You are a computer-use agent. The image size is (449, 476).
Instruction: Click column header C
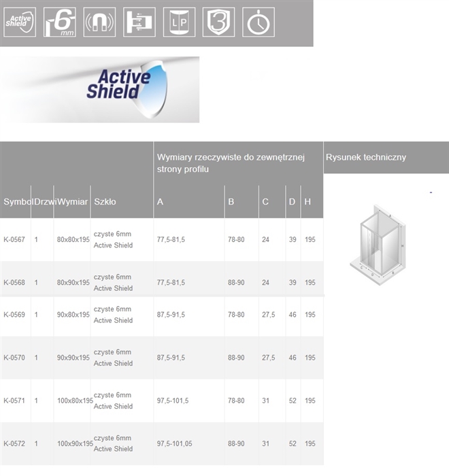tap(265, 202)
